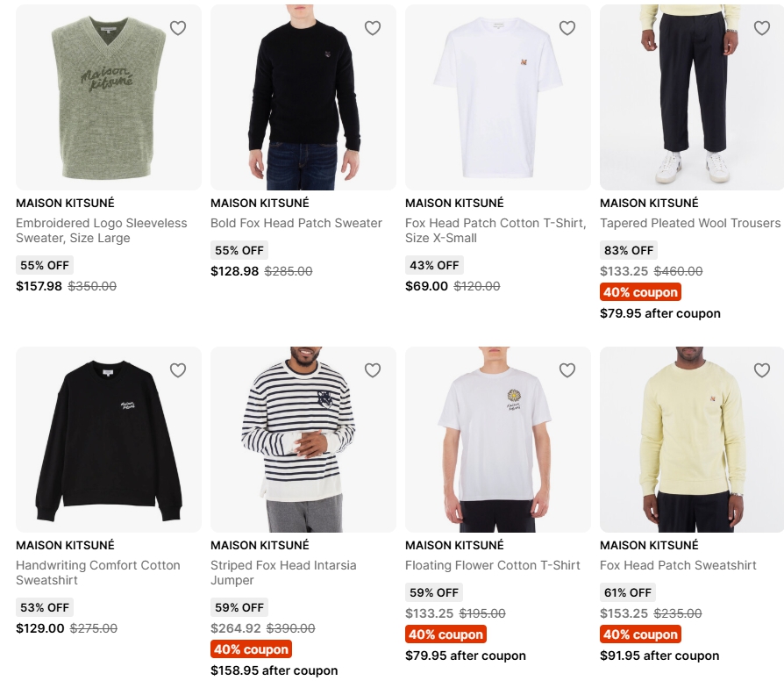
Task: Open Handwriting Comfort Cotton Sweatshirt title link
Action: pyautogui.click(x=98, y=573)
